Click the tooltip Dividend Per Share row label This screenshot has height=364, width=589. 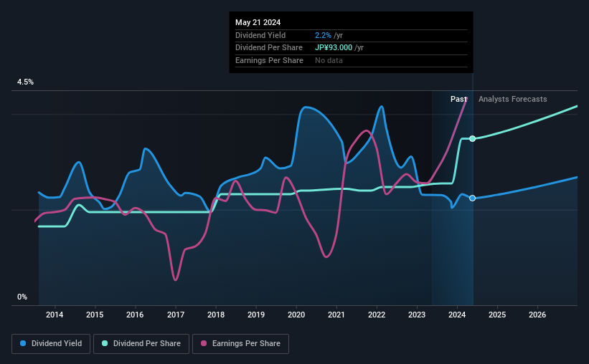(x=269, y=48)
